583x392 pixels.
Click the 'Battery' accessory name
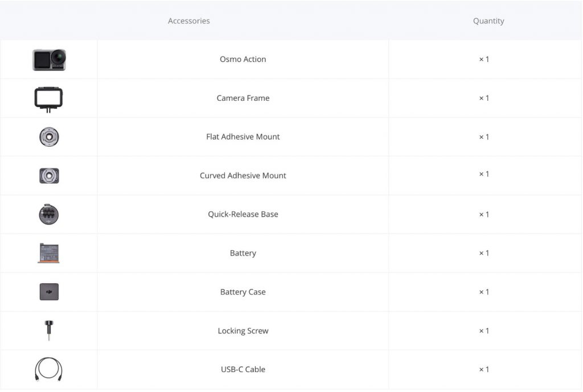[x=243, y=253]
